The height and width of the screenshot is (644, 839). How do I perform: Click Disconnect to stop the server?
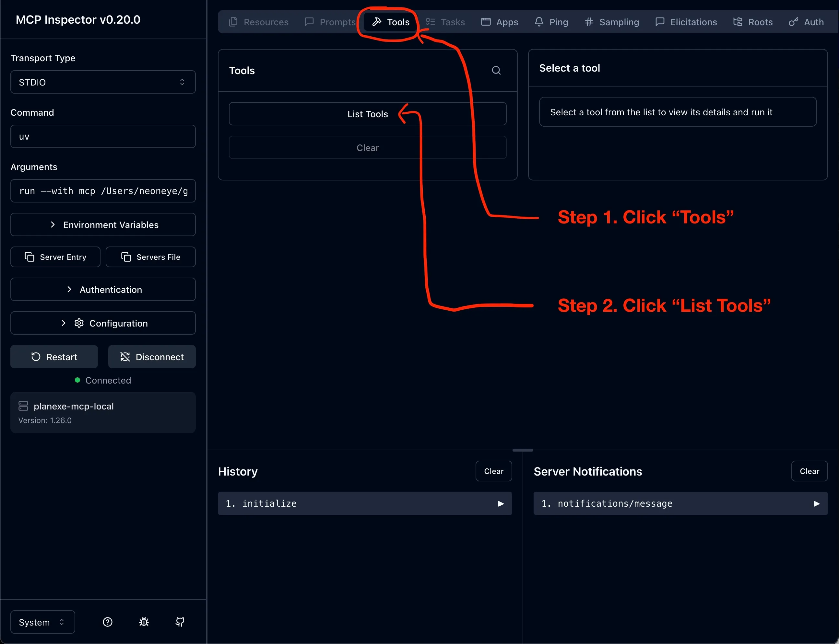(152, 356)
